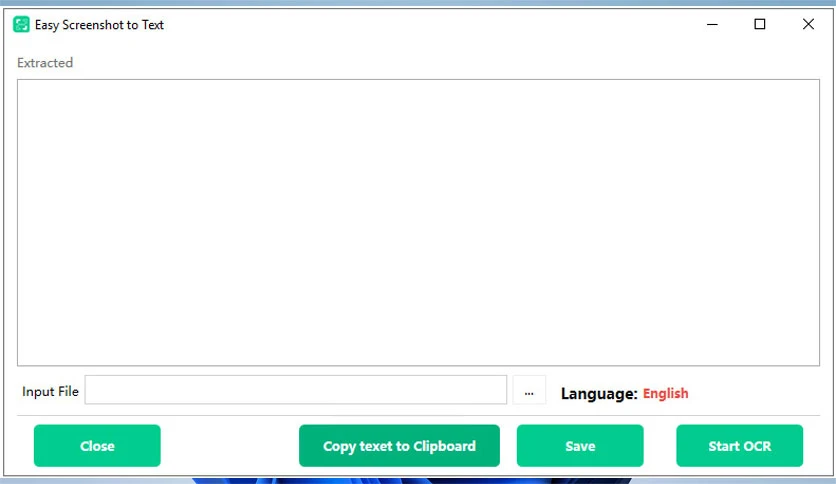836x484 pixels.
Task: Click inside the Extracted text area
Action: click(x=419, y=223)
